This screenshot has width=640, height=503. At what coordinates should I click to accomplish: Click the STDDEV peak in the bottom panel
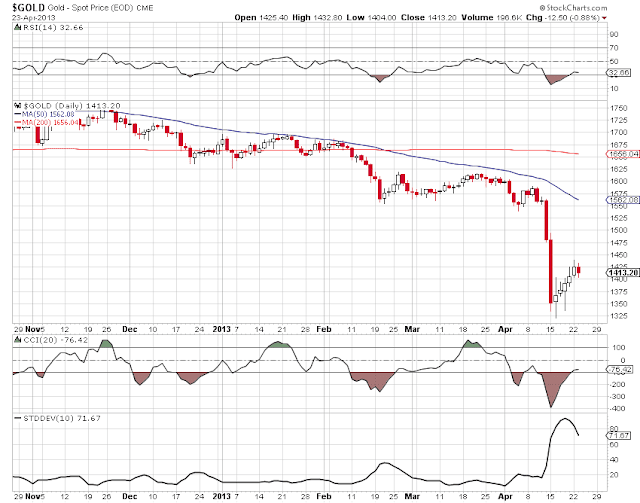565,418
